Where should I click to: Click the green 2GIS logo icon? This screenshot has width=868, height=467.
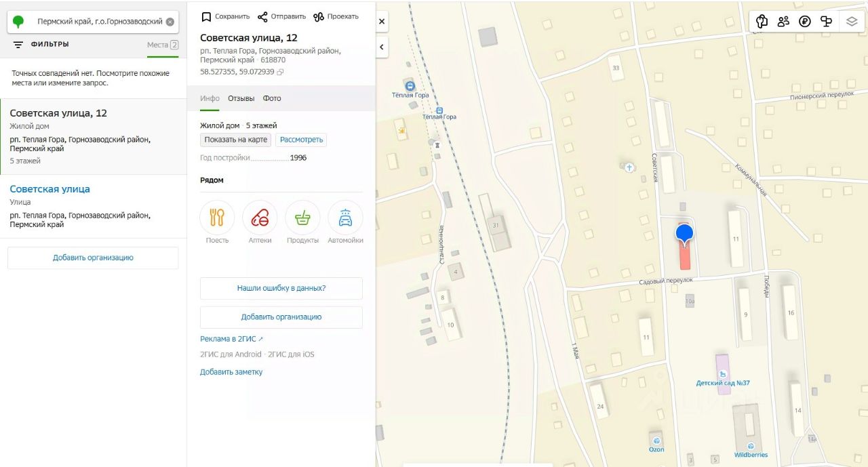(x=18, y=22)
